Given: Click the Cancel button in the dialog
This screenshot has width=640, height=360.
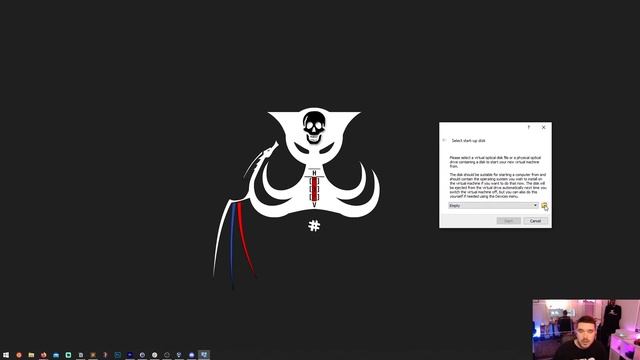Looking at the screenshot, I should pos(536,221).
